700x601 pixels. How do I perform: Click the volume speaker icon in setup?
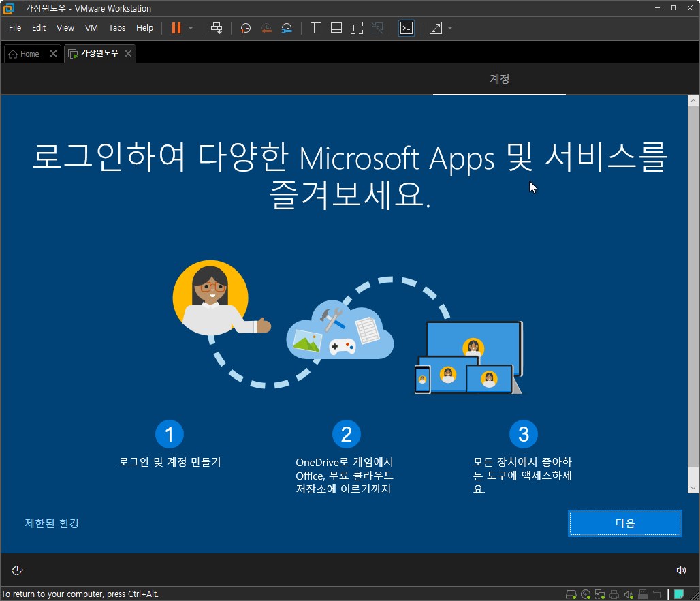click(x=681, y=570)
